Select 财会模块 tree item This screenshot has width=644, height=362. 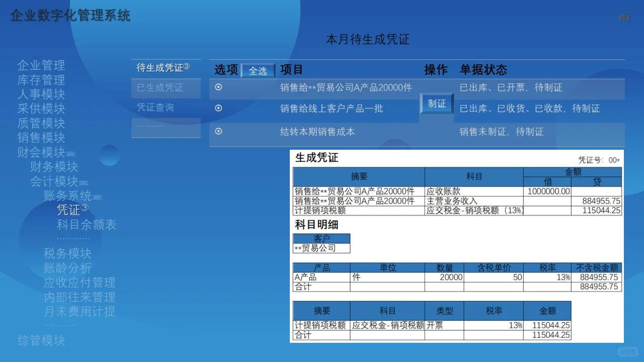pos(41,152)
